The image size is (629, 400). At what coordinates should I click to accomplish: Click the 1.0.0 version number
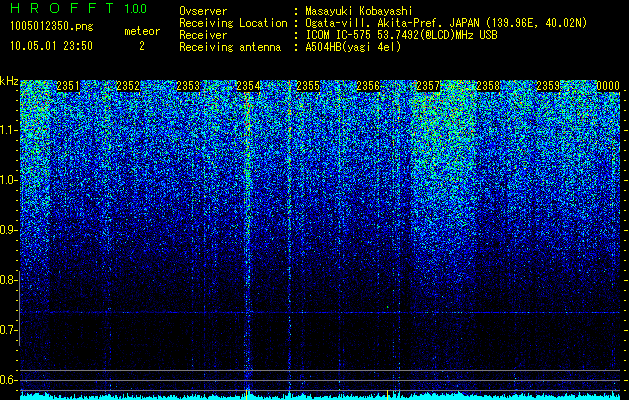(135, 9)
